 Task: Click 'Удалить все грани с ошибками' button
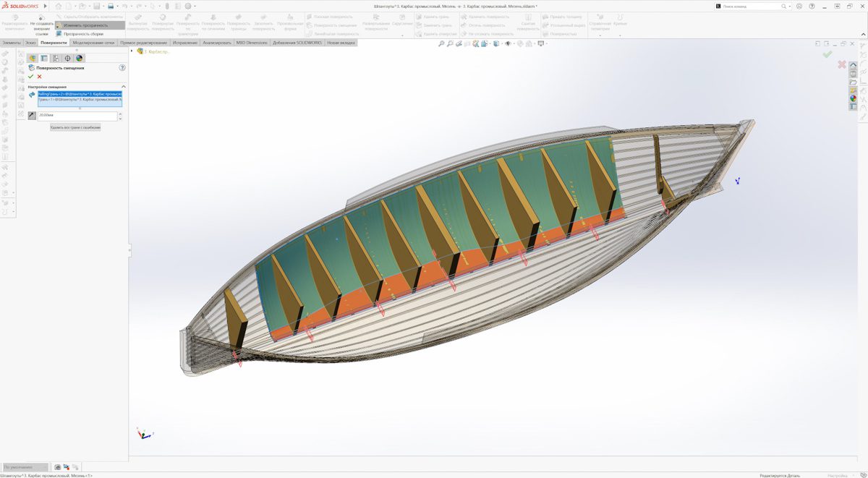75,127
